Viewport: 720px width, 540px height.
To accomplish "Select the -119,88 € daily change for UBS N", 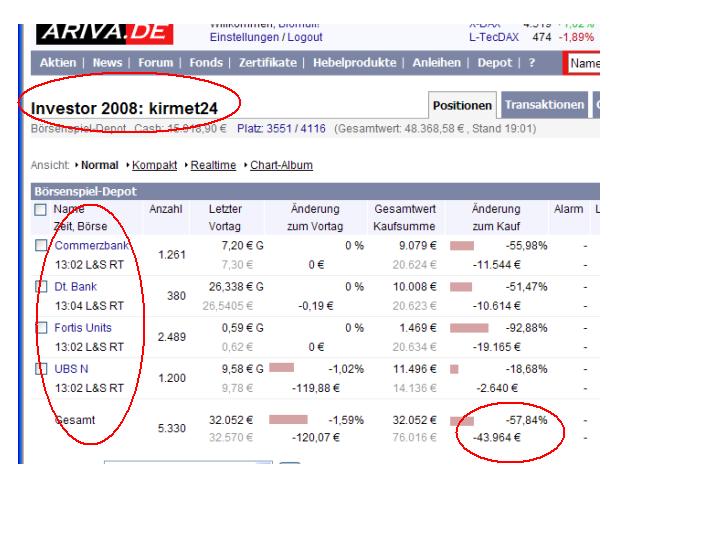I will [316, 388].
